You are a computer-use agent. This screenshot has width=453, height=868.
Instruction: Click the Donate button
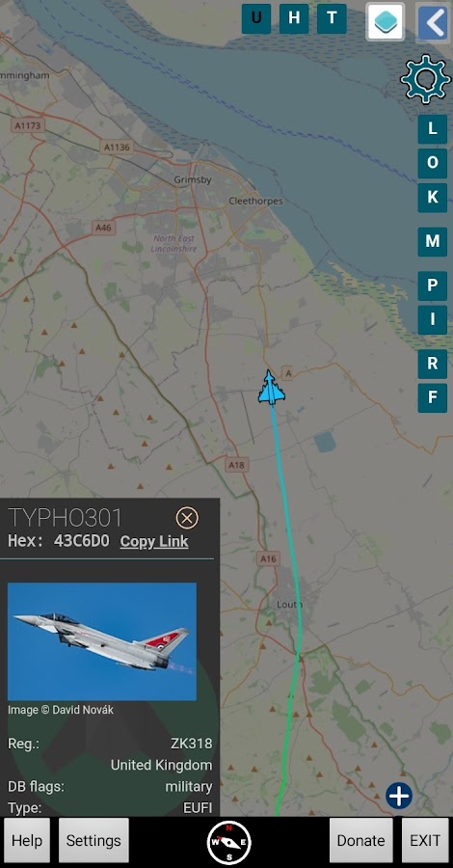pos(361,840)
